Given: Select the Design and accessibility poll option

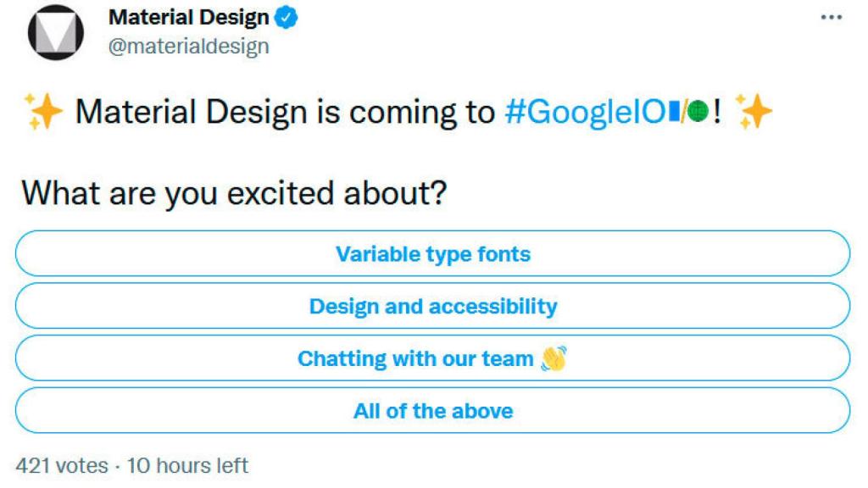Looking at the screenshot, I should (433, 306).
